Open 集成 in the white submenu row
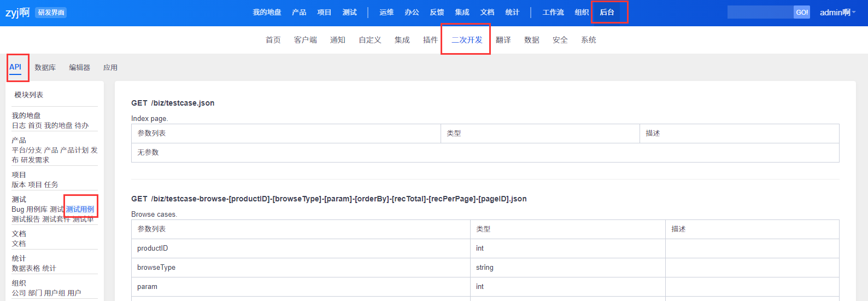 [402, 40]
